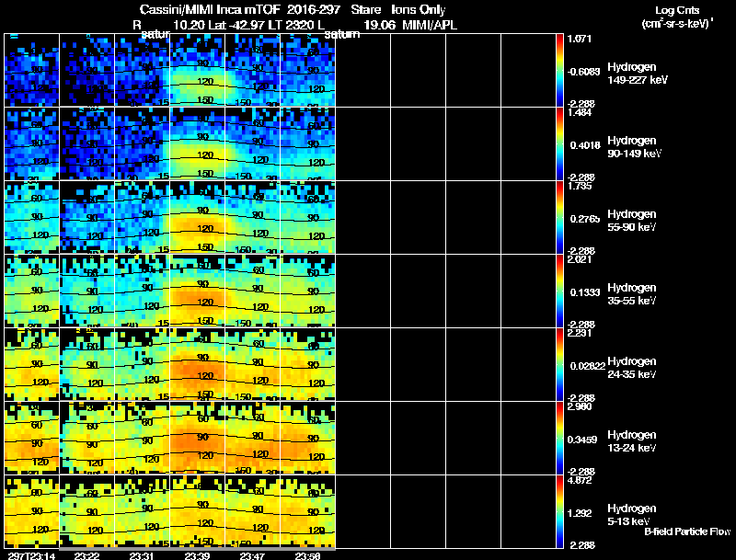Select the colorbar midpoint value 0.1333

[x=585, y=292]
